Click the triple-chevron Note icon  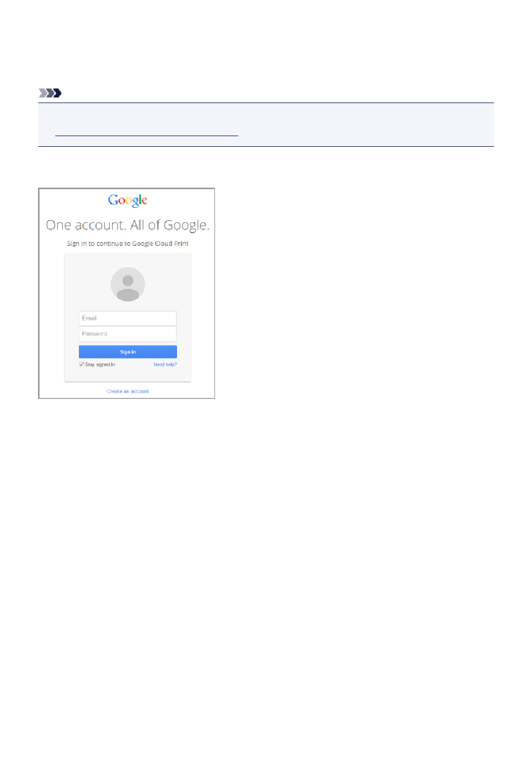point(50,93)
